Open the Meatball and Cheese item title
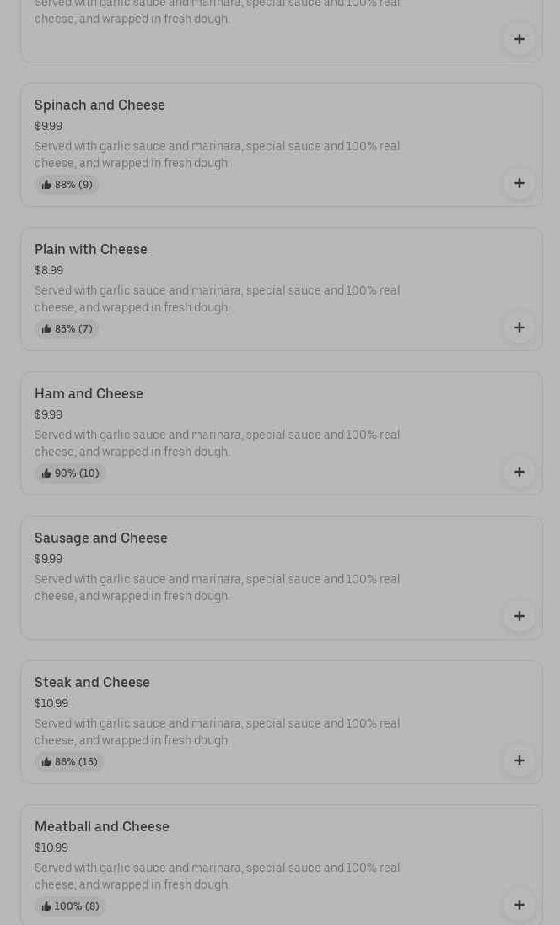 [x=102, y=827]
